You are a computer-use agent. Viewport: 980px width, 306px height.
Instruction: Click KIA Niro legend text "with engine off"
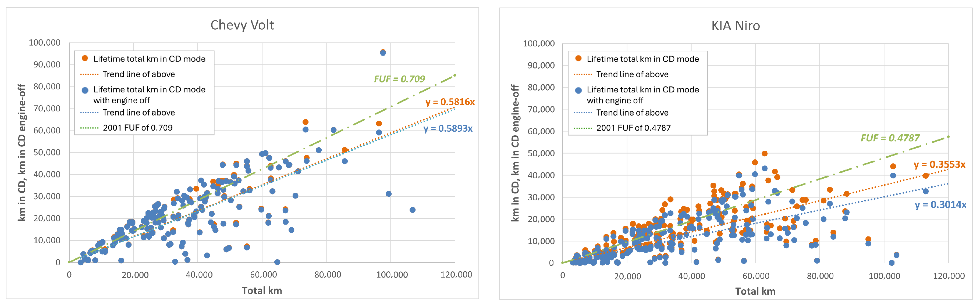(615, 100)
